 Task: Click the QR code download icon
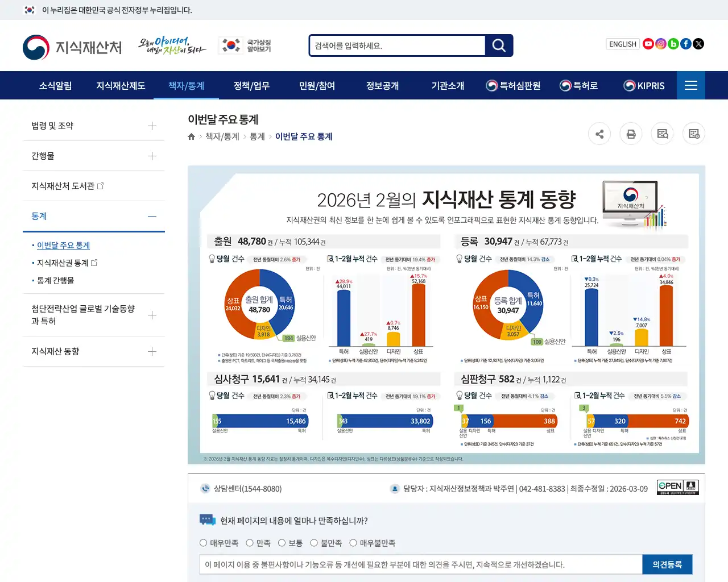coord(693,134)
